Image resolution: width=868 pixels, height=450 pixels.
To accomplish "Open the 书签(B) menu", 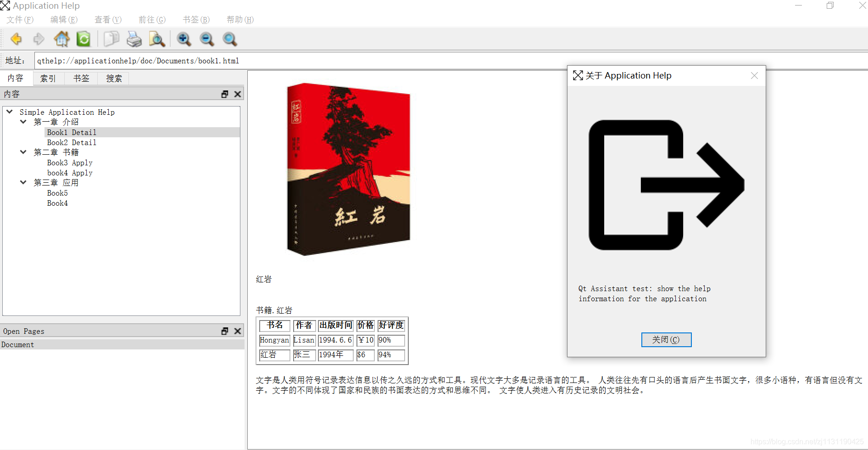I will pyautogui.click(x=196, y=20).
